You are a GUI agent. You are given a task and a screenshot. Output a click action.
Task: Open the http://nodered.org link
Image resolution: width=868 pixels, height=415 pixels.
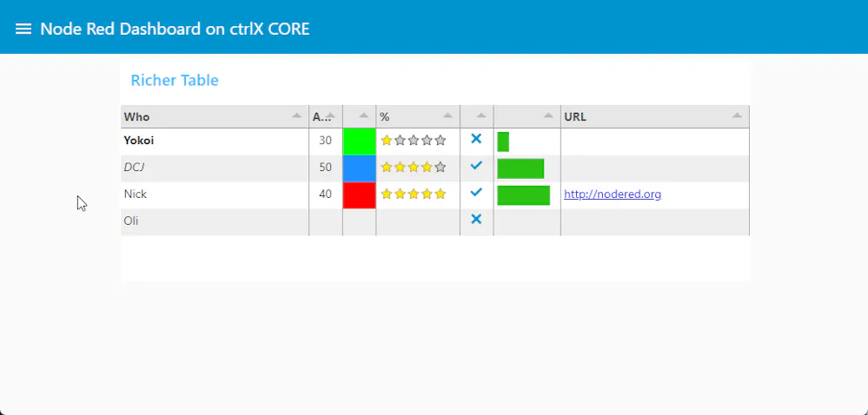click(x=613, y=194)
